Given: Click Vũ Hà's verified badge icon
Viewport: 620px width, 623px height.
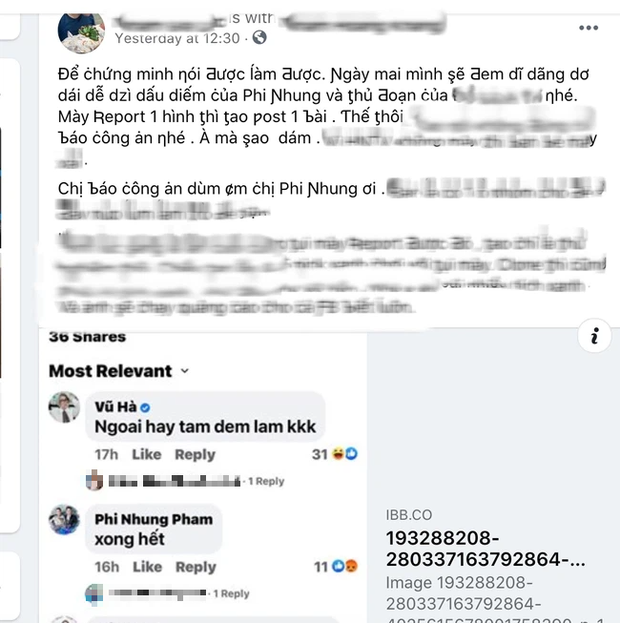Looking at the screenshot, I should 145,407.
